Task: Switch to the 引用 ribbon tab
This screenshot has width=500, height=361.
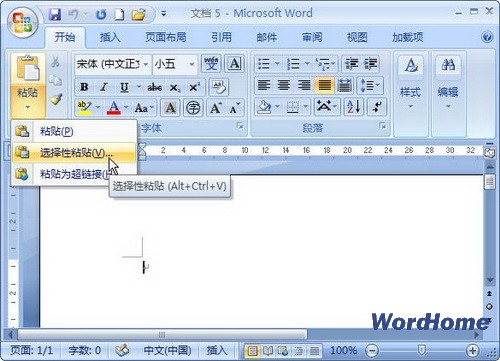Action: click(x=221, y=37)
